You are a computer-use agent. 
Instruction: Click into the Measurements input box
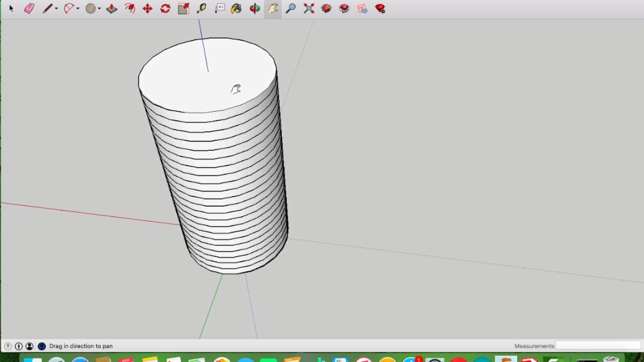[598, 346]
